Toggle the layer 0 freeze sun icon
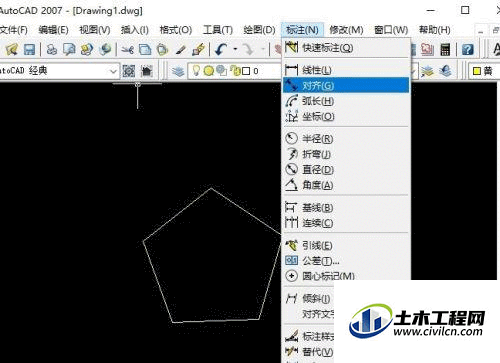The height and width of the screenshot is (363, 500). pos(209,71)
